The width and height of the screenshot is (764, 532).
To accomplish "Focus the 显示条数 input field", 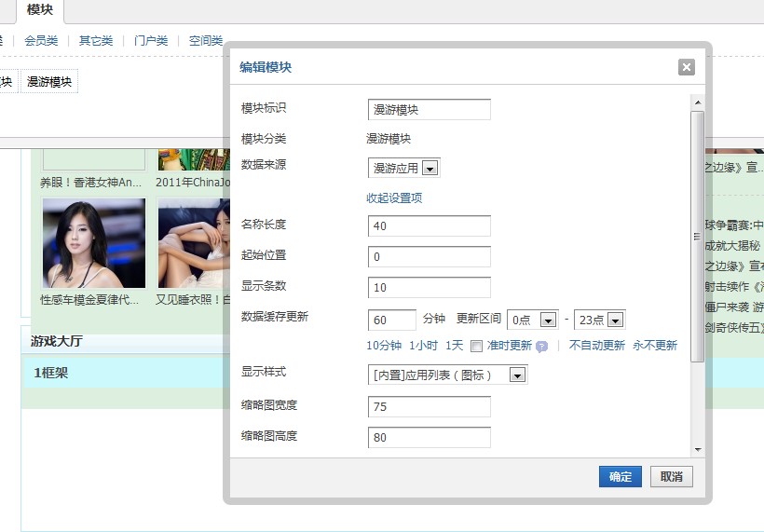I will point(430,288).
